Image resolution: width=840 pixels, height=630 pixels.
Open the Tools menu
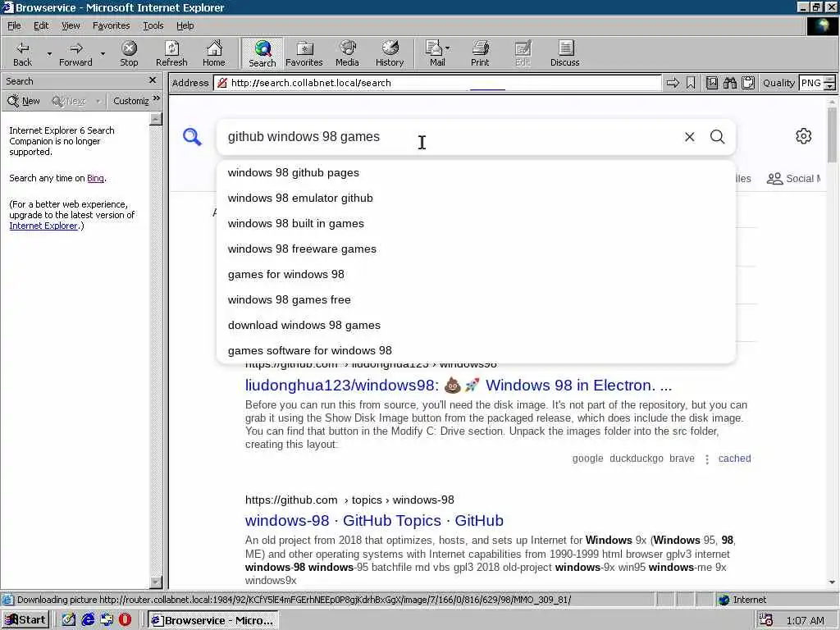[153, 25]
